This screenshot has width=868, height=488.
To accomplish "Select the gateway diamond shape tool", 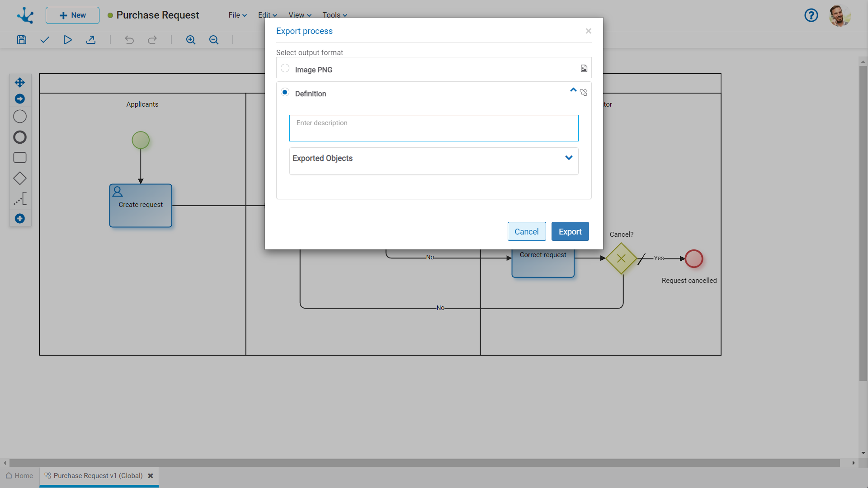I will [x=20, y=178].
